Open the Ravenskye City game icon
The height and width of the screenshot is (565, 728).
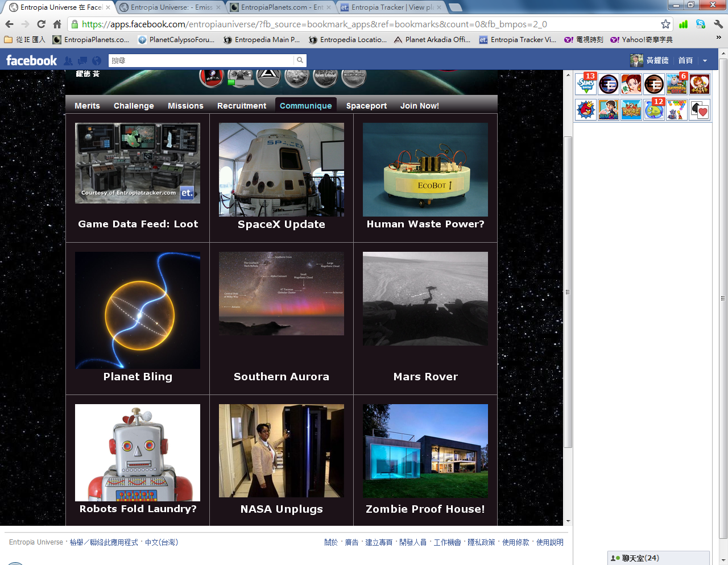(x=676, y=84)
